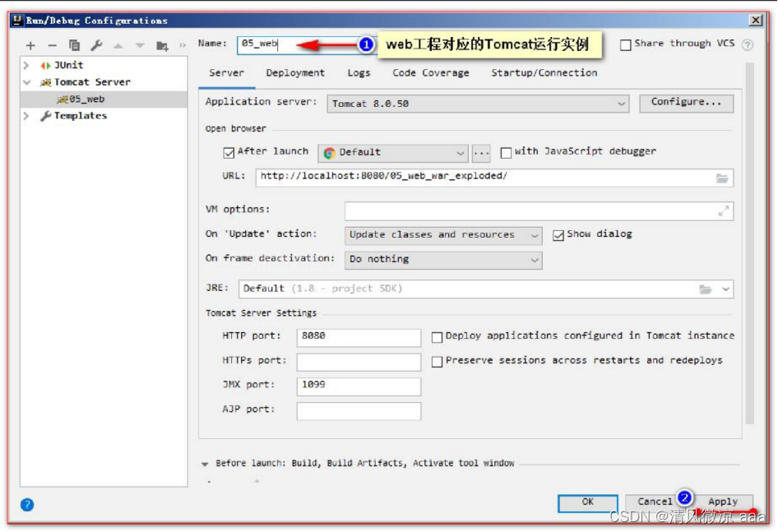Click the Apply button

click(x=722, y=502)
